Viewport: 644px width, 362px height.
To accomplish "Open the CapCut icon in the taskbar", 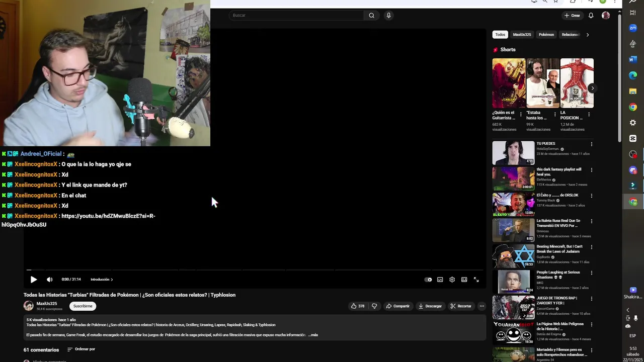I will click(633, 139).
